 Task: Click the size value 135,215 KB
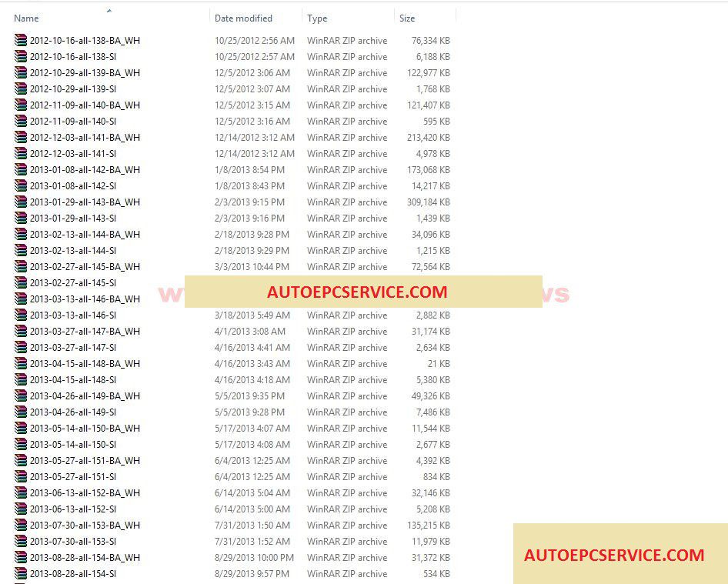point(429,525)
